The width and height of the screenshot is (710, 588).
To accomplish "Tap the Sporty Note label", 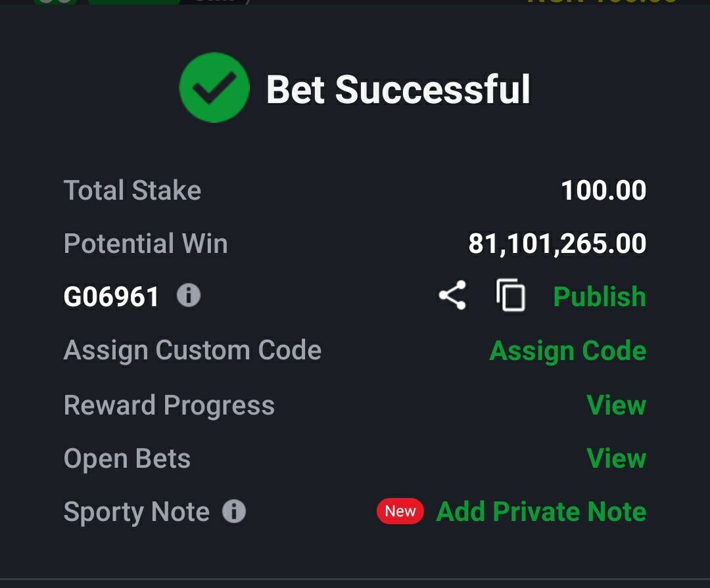I will [136, 512].
